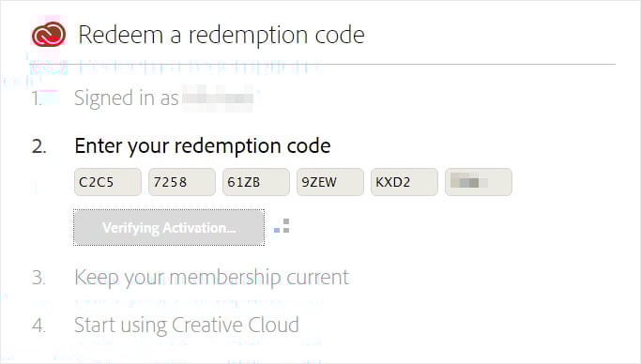
Task: Select the code field containing 61ZB
Action: (x=256, y=182)
